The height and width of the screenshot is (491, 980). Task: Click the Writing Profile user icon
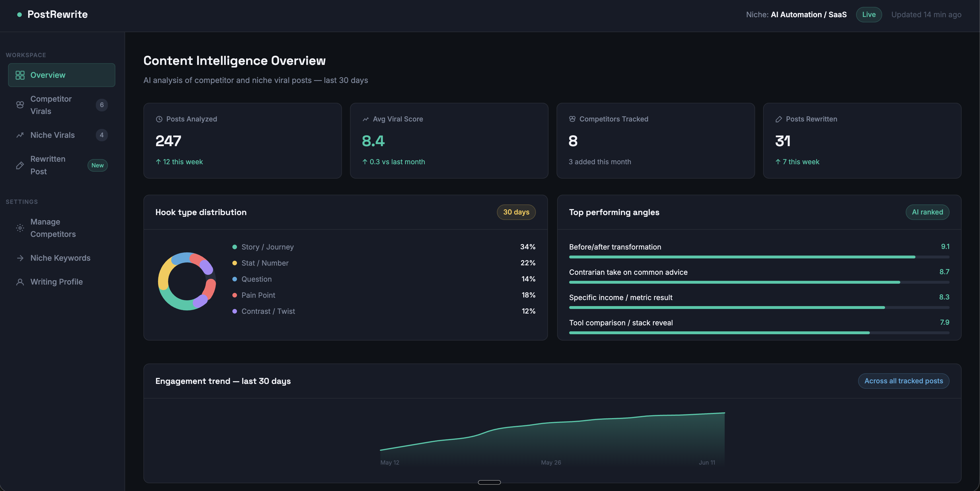[x=20, y=282]
